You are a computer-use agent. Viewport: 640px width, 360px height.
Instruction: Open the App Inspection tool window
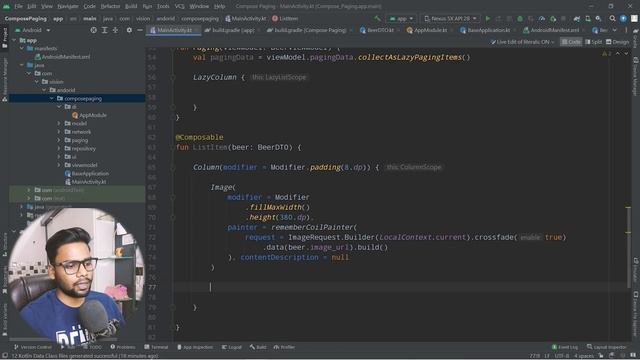[195, 347]
